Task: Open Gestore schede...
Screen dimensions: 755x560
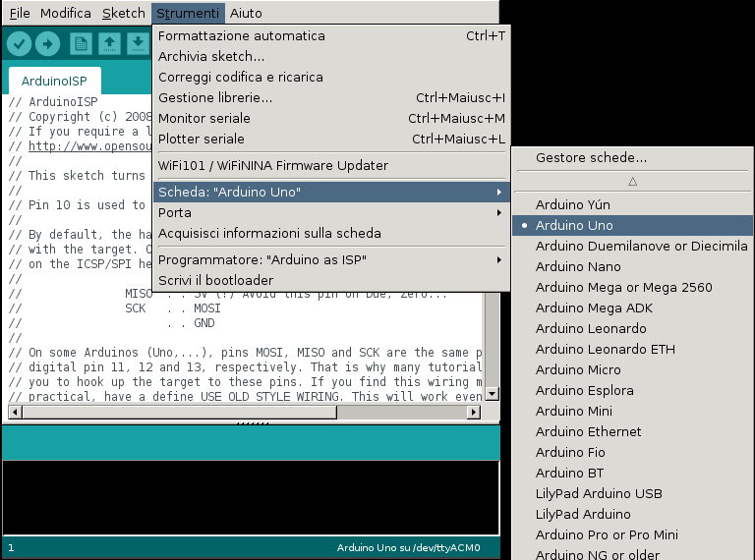Action: (633, 158)
